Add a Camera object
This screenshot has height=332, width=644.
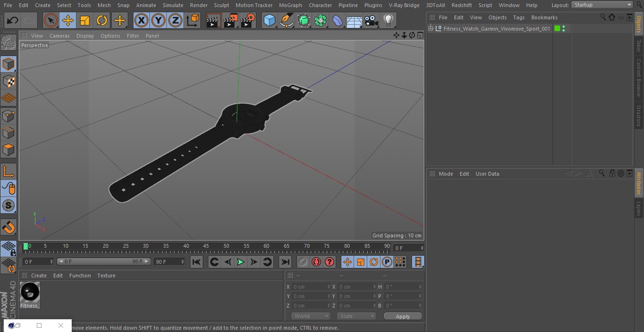coord(372,21)
